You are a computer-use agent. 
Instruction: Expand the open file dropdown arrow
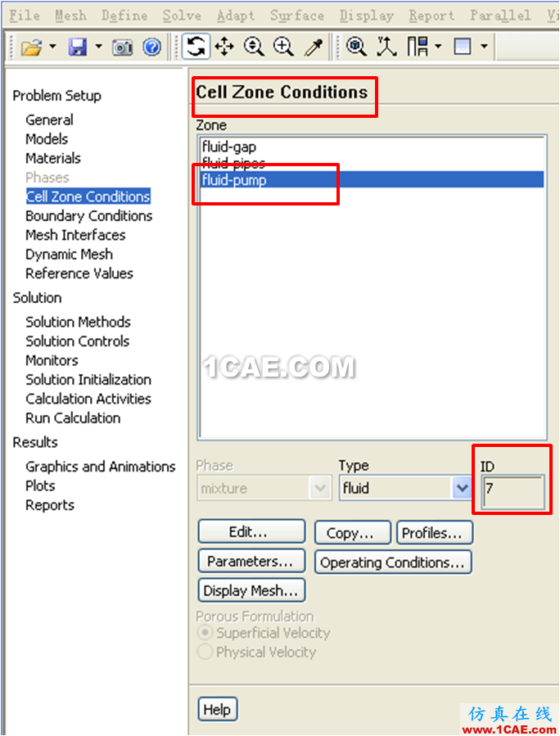pyautogui.click(x=52, y=47)
